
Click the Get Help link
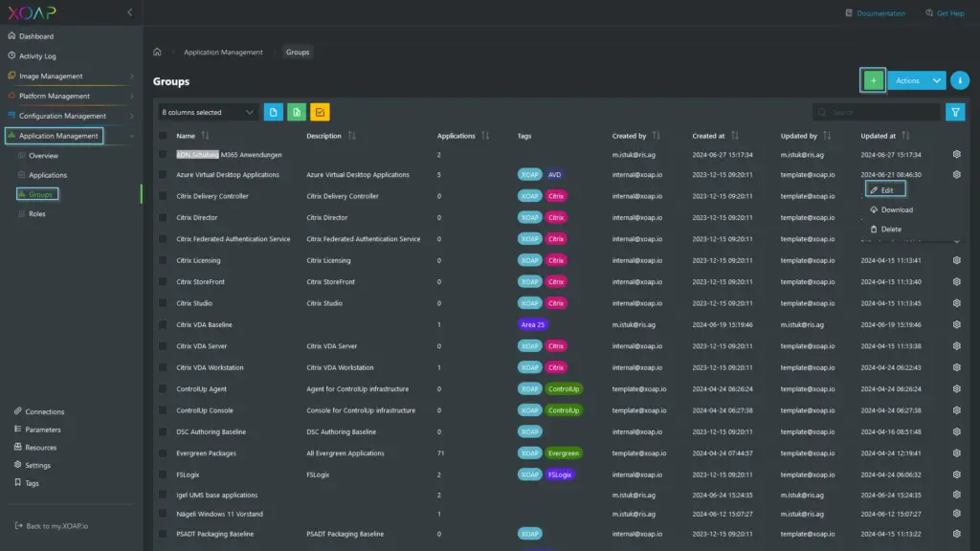coord(945,13)
